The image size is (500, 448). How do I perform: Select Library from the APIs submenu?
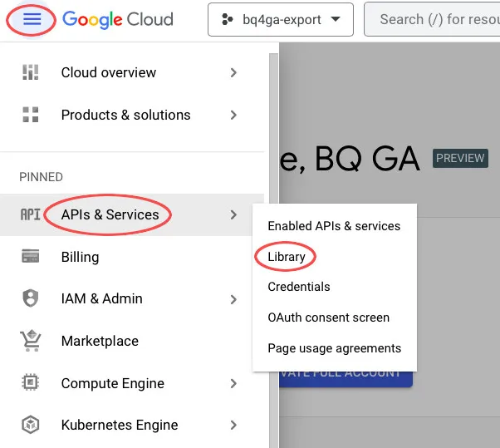287,257
